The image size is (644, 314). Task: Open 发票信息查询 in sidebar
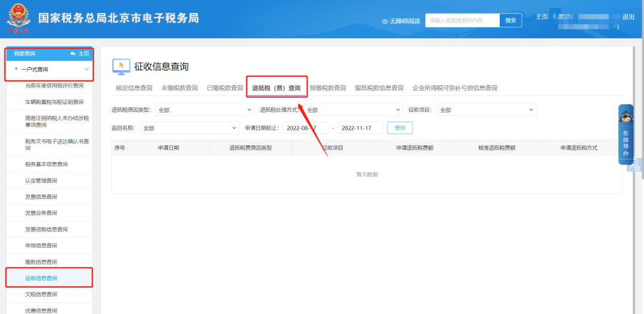pyautogui.click(x=41, y=197)
